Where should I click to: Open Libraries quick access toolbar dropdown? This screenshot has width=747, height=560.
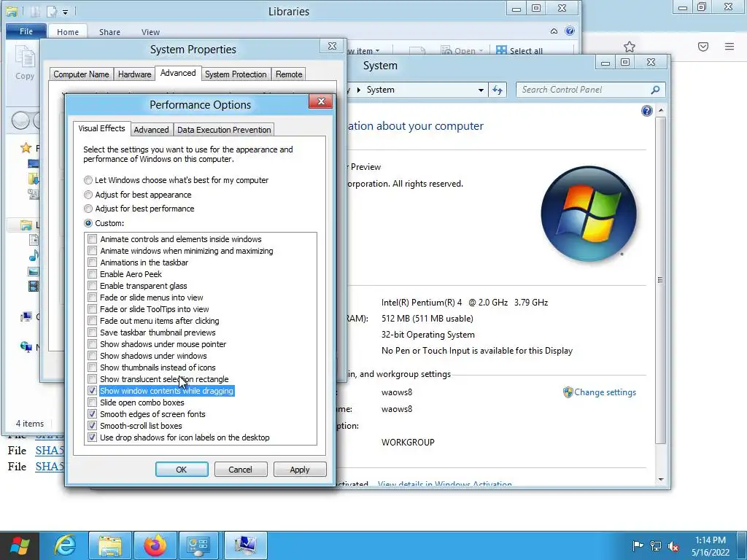[x=65, y=12]
